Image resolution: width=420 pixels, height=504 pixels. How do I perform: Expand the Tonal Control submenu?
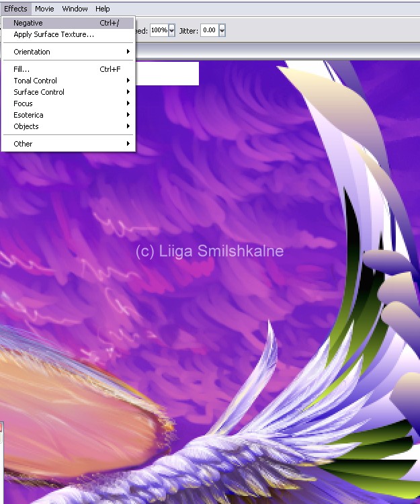click(x=68, y=81)
